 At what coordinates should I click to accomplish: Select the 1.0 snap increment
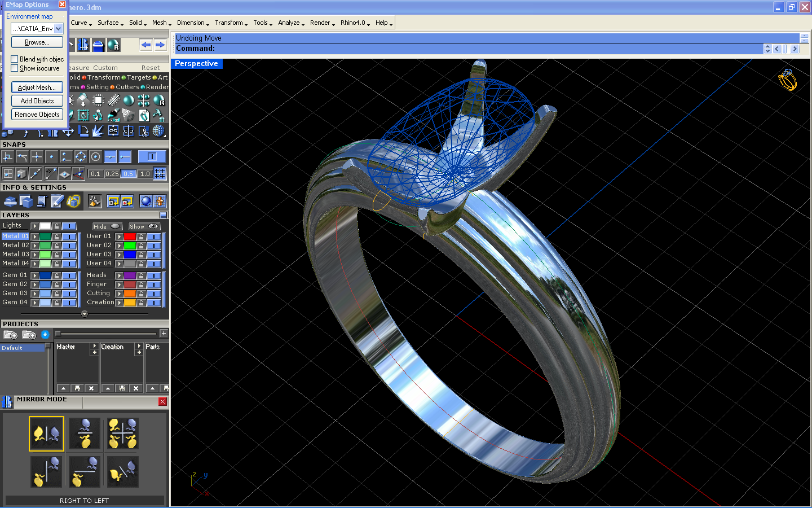coord(145,174)
